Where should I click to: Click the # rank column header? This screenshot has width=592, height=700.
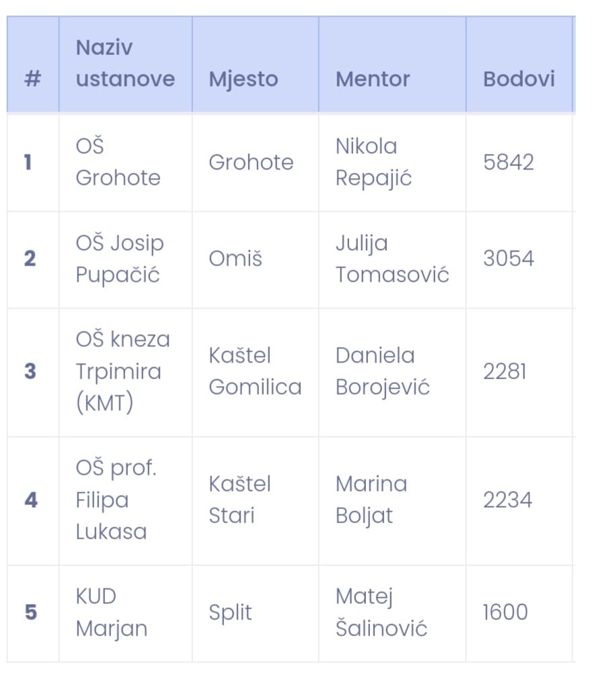[33, 63]
